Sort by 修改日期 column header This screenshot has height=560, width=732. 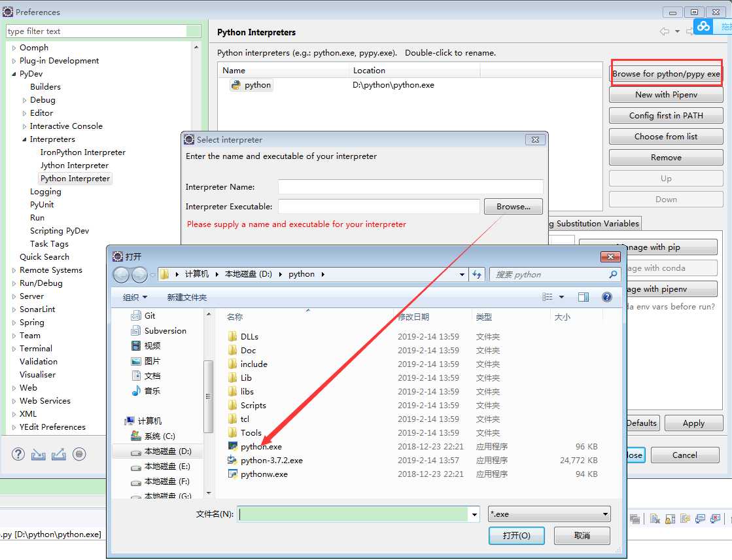[x=413, y=317]
